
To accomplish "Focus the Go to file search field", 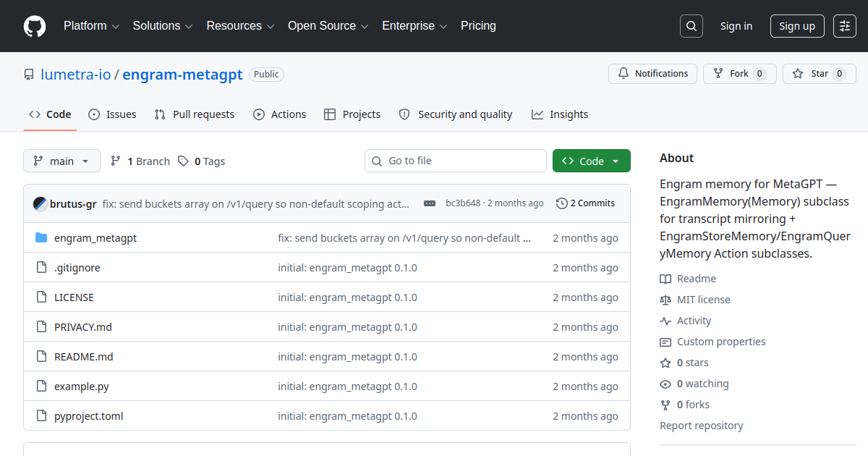I will [x=456, y=161].
